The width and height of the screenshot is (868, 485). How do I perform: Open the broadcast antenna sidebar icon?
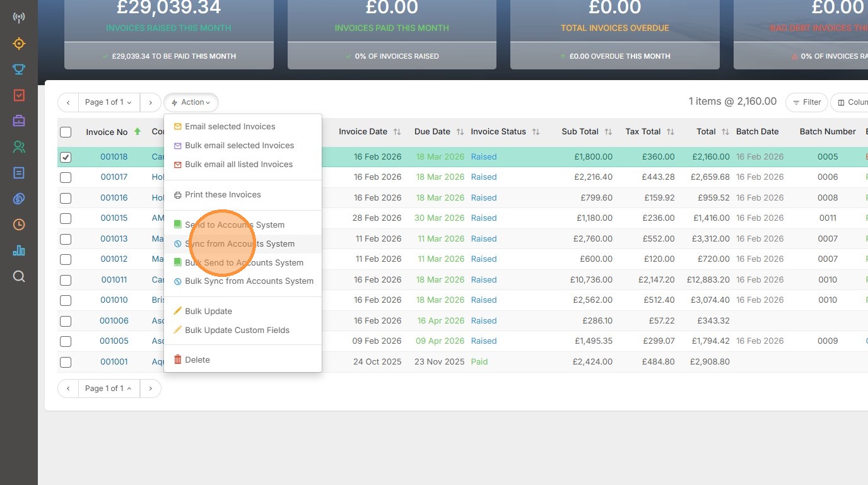[x=19, y=18]
